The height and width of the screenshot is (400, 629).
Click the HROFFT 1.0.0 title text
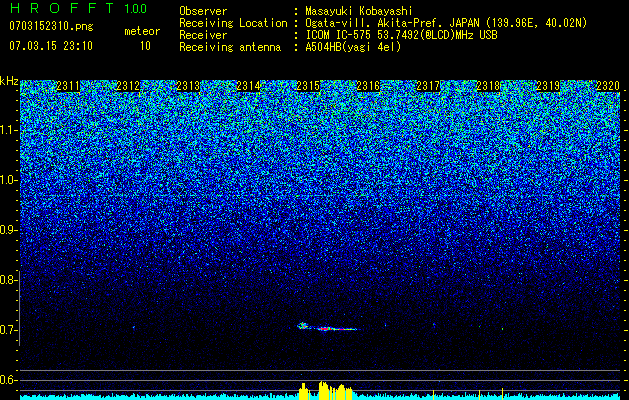point(78,8)
